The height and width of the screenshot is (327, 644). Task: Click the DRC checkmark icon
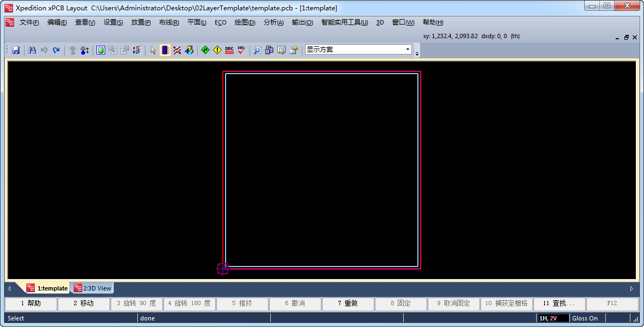pos(241,50)
